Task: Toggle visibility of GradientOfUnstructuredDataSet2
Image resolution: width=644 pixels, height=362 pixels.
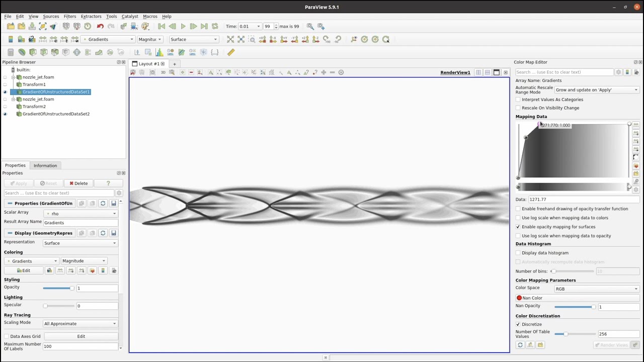Action: 5,114
